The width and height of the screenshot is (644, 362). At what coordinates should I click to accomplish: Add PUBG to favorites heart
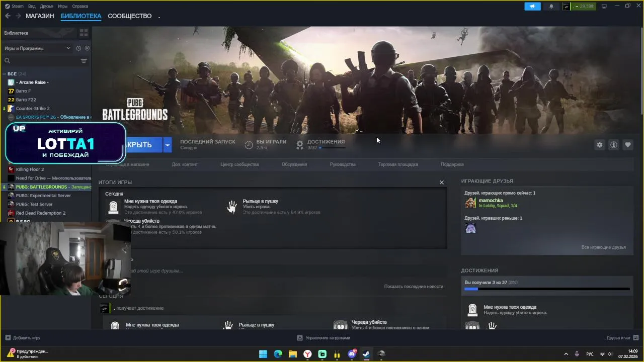628,145
